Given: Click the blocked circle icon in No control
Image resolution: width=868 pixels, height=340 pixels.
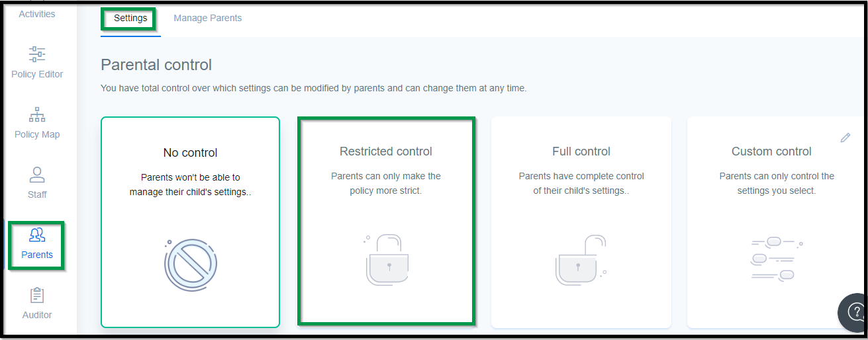Looking at the screenshot, I should [190, 265].
